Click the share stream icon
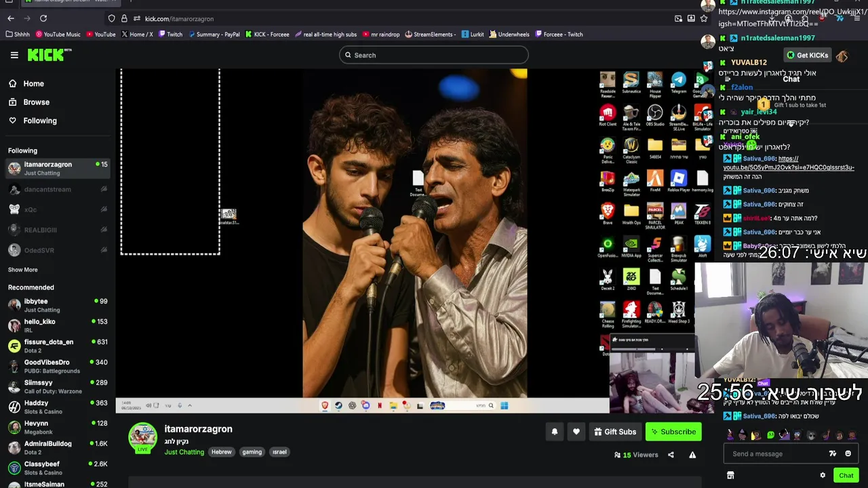 pyautogui.click(x=671, y=455)
